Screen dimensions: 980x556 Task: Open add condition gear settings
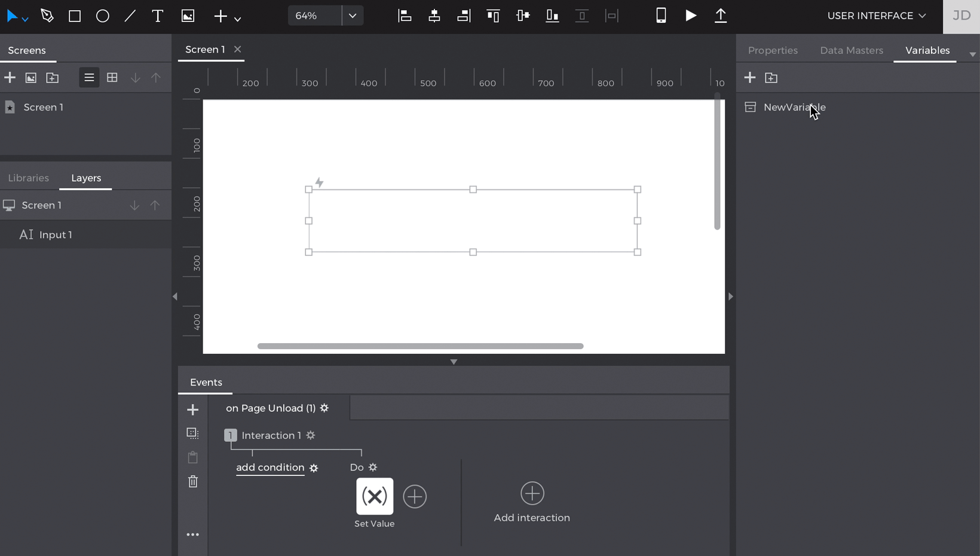(314, 468)
